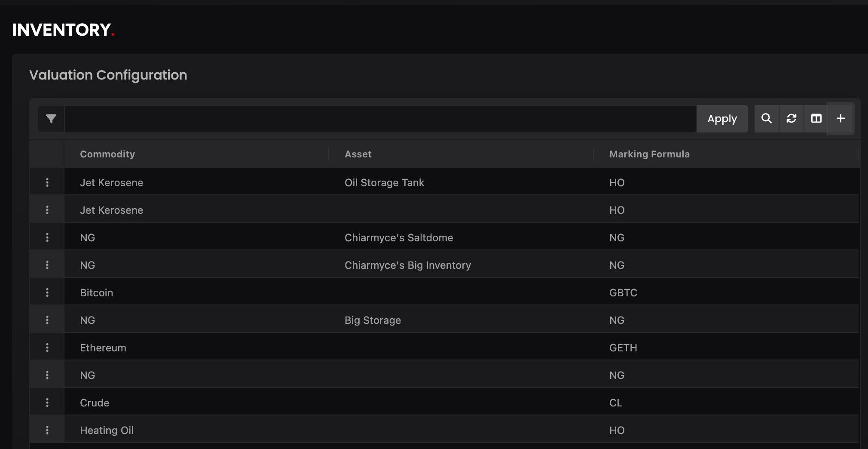Open row menu for Crude
Image resolution: width=868 pixels, height=449 pixels.
[x=47, y=403]
